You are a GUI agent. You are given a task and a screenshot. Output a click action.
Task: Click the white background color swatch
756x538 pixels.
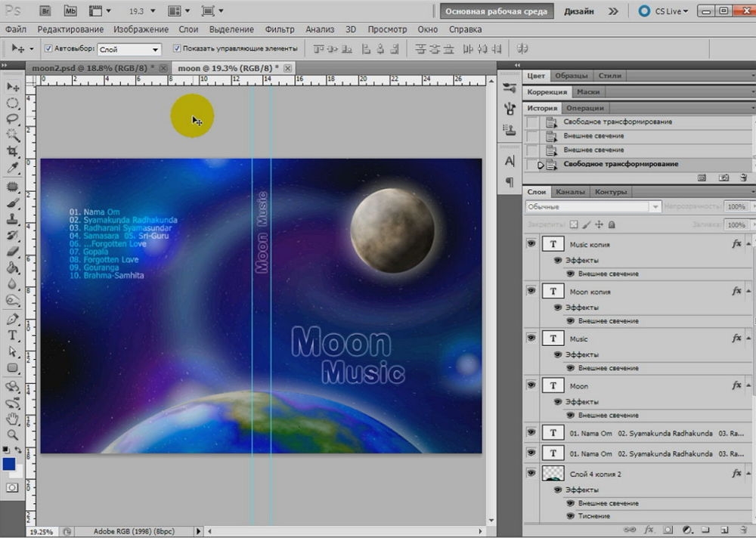point(19,474)
